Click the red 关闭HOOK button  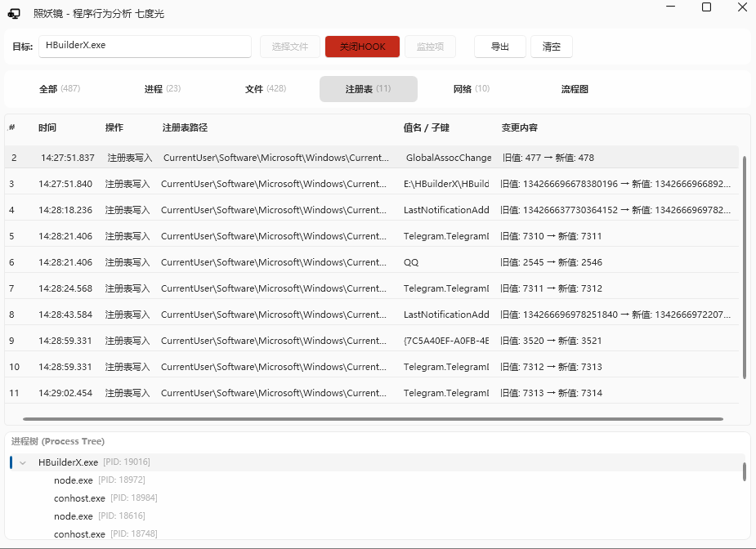point(362,47)
